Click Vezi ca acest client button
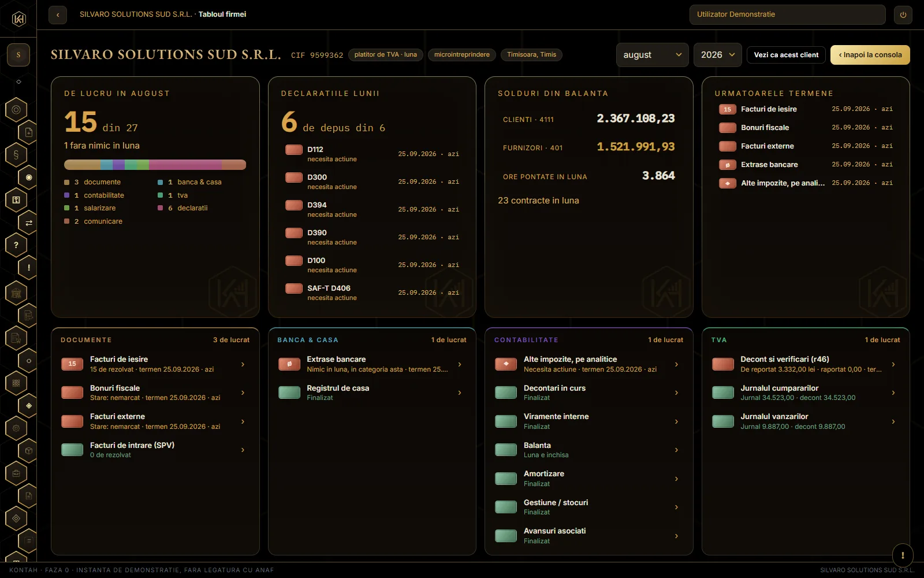 tap(786, 55)
